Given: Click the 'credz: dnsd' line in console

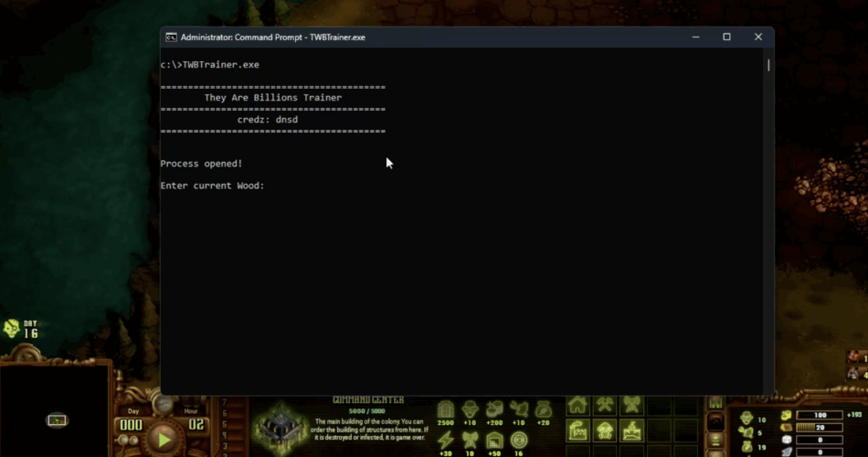Looking at the screenshot, I should 268,120.
